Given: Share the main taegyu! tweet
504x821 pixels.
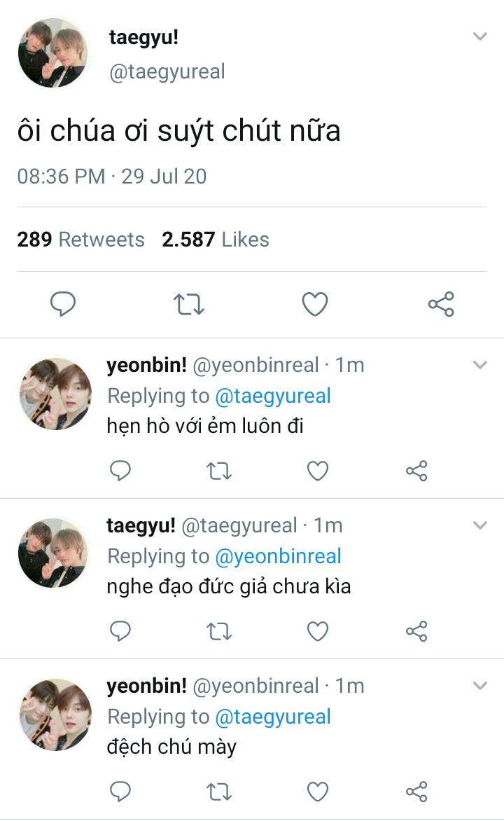Looking at the screenshot, I should click(441, 304).
